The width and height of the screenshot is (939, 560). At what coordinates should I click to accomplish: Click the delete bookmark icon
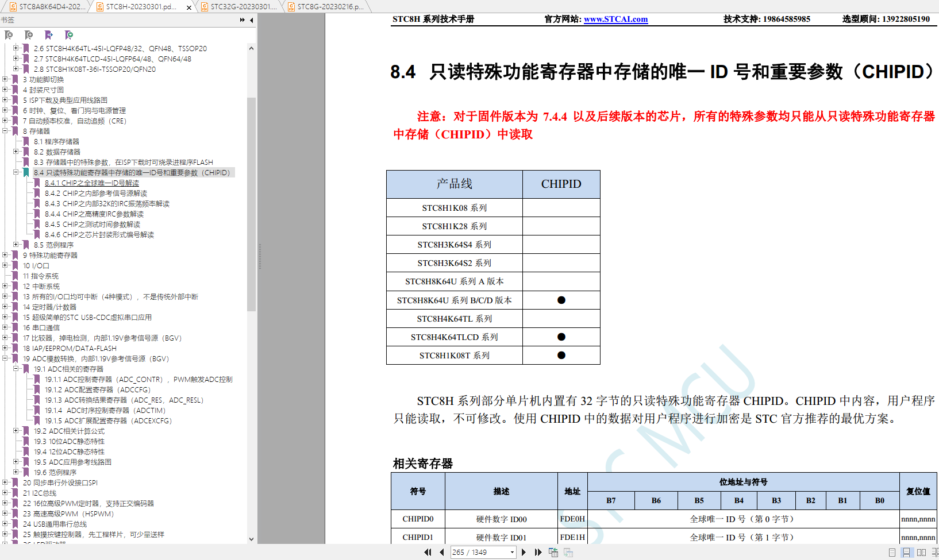pyautogui.click(x=9, y=35)
